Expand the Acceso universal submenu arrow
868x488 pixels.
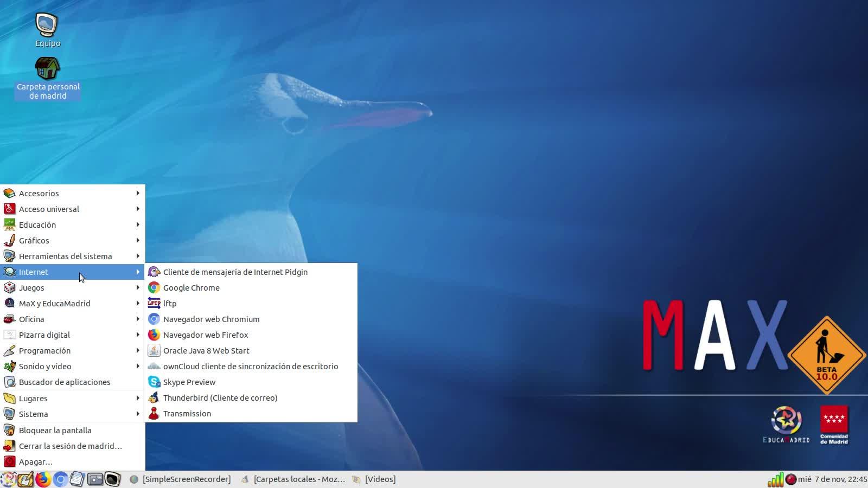tap(138, 209)
